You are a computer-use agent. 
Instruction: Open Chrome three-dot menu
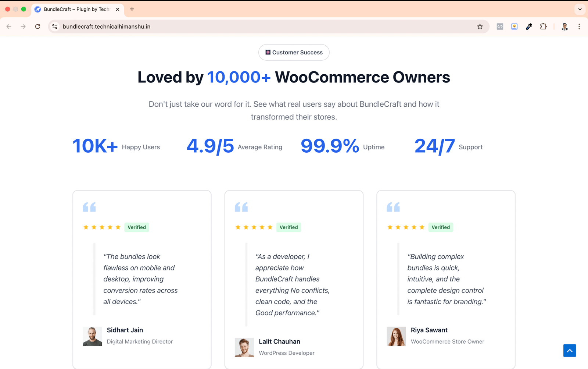(579, 26)
